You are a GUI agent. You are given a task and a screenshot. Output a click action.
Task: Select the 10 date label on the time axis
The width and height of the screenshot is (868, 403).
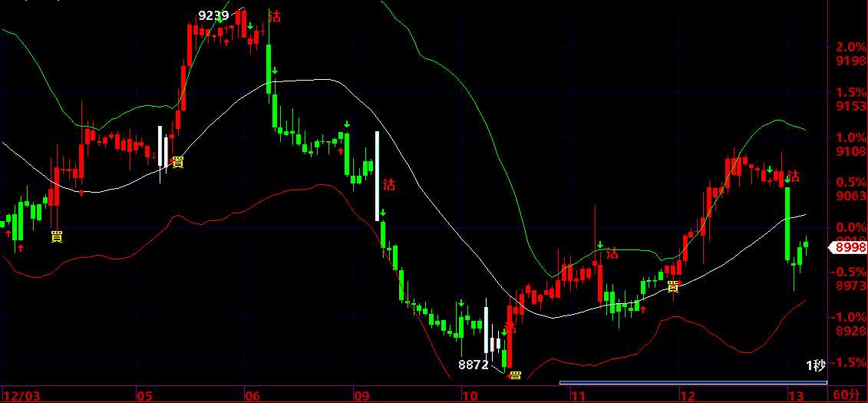(470, 396)
